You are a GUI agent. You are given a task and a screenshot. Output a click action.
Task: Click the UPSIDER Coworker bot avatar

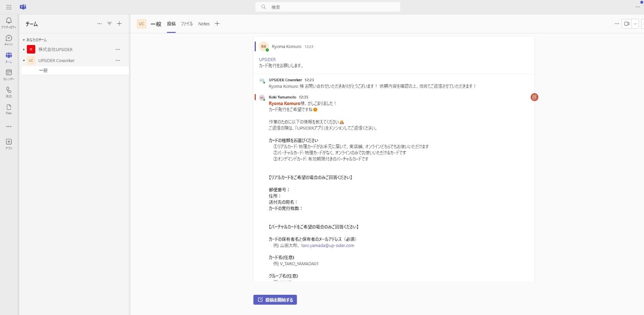coord(262,80)
